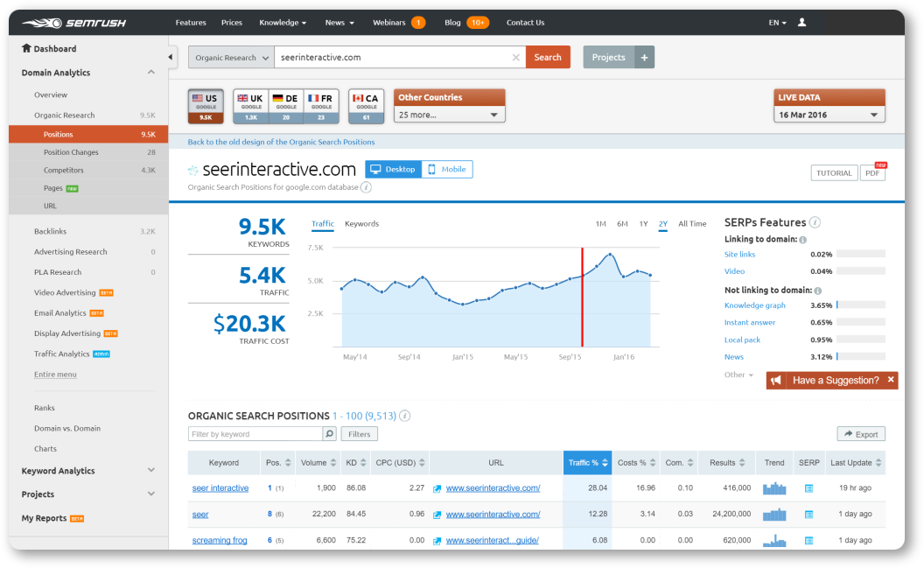Open Live Data date dropdown
This screenshot has height=568, width=924.
pos(829,115)
